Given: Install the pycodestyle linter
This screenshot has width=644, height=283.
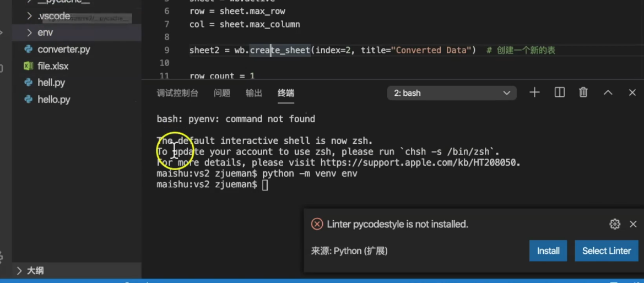Looking at the screenshot, I should (548, 251).
